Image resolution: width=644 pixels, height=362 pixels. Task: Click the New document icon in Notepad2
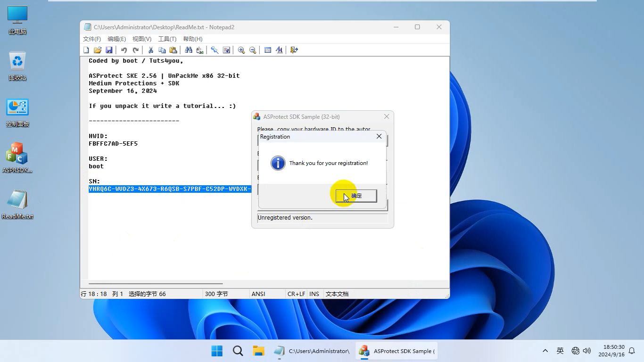click(x=86, y=50)
